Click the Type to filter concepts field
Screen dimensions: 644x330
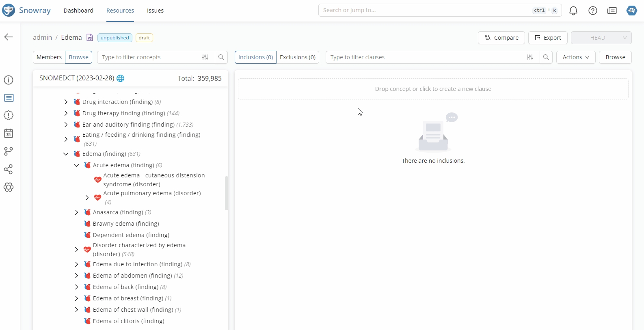click(148, 57)
